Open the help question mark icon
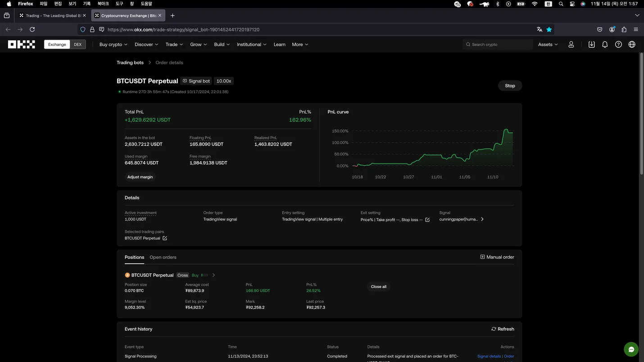Screen dimensions: 644x362 tap(618, 45)
